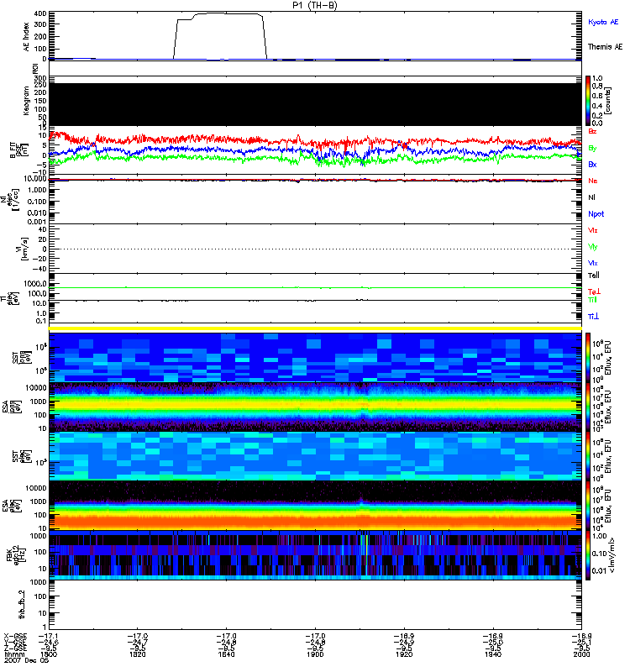Select the date label 2007 Dec 05

coord(26,660)
